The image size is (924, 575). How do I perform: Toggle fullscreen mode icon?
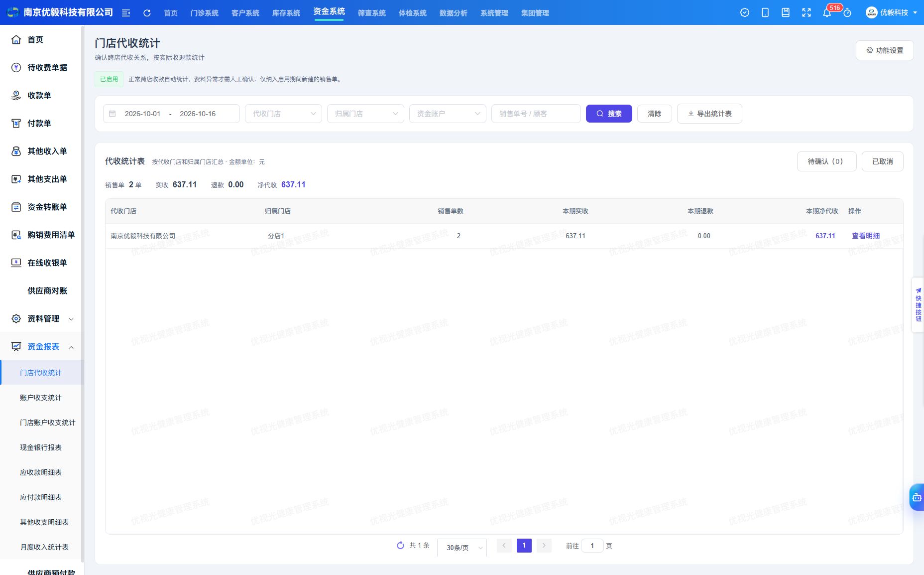[807, 12]
